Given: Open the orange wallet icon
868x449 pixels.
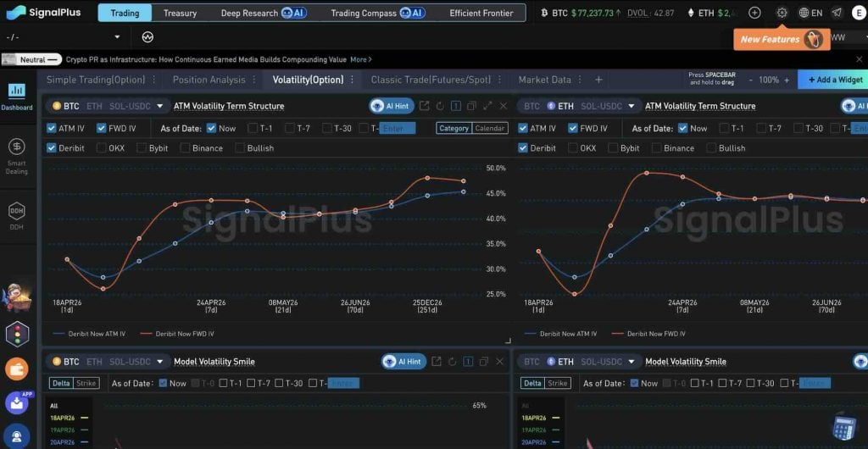Looking at the screenshot, I should tap(17, 369).
